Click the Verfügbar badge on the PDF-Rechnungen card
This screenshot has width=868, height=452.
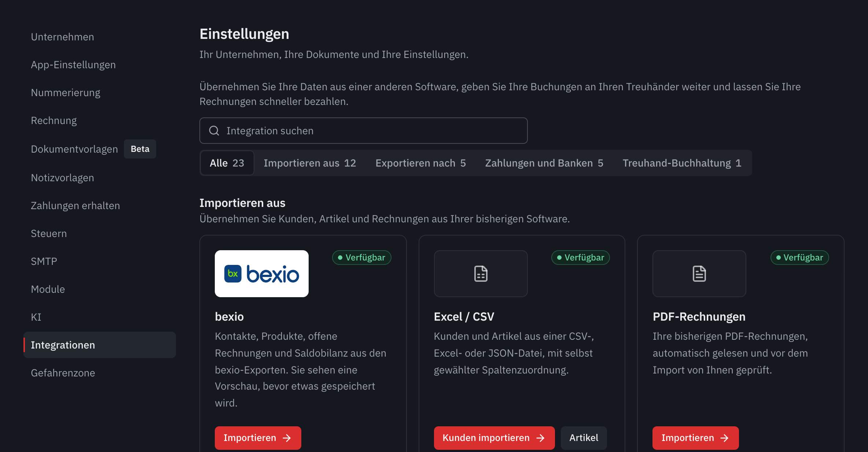pos(799,258)
